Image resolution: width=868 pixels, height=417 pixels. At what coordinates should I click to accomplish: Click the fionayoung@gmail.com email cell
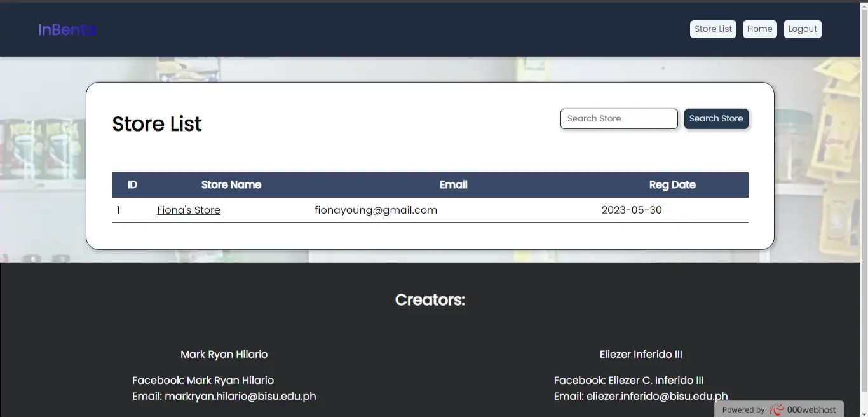point(376,210)
